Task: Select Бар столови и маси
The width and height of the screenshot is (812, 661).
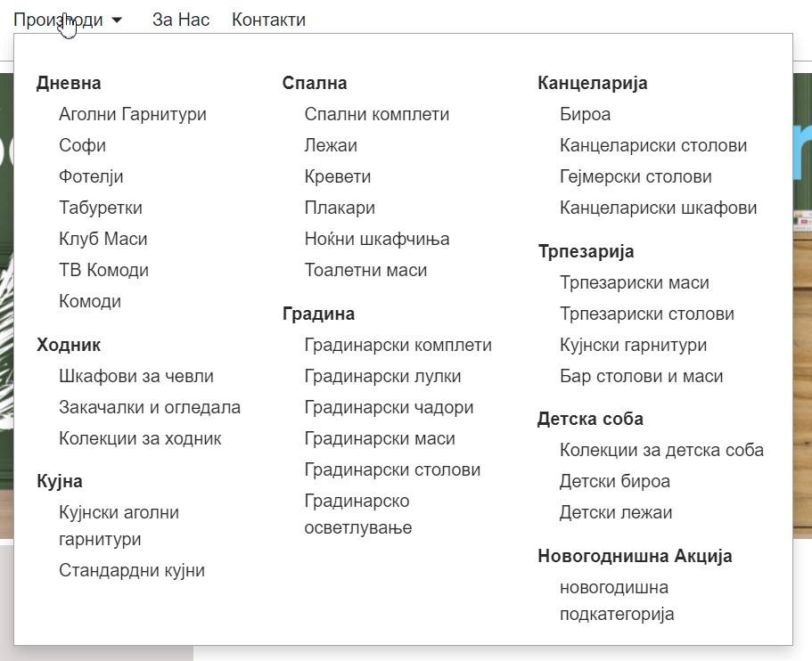Action: (641, 376)
